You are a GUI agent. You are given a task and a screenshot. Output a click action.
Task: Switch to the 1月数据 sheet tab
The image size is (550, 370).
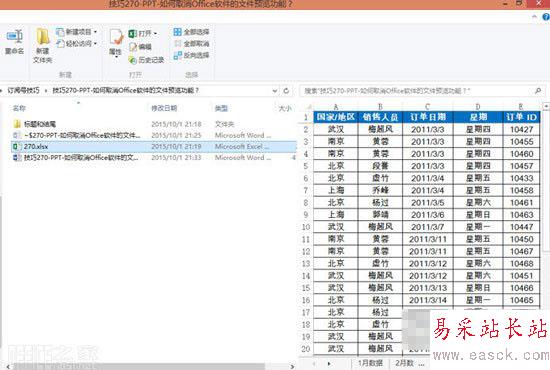[x=370, y=363]
